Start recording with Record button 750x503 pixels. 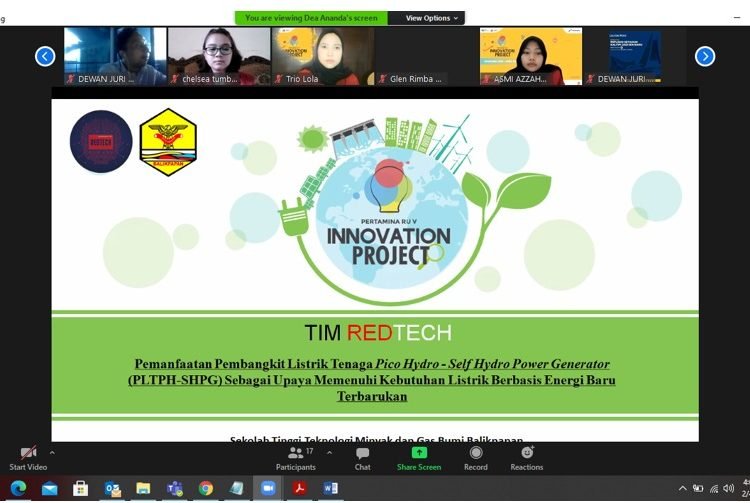pyautogui.click(x=475, y=459)
